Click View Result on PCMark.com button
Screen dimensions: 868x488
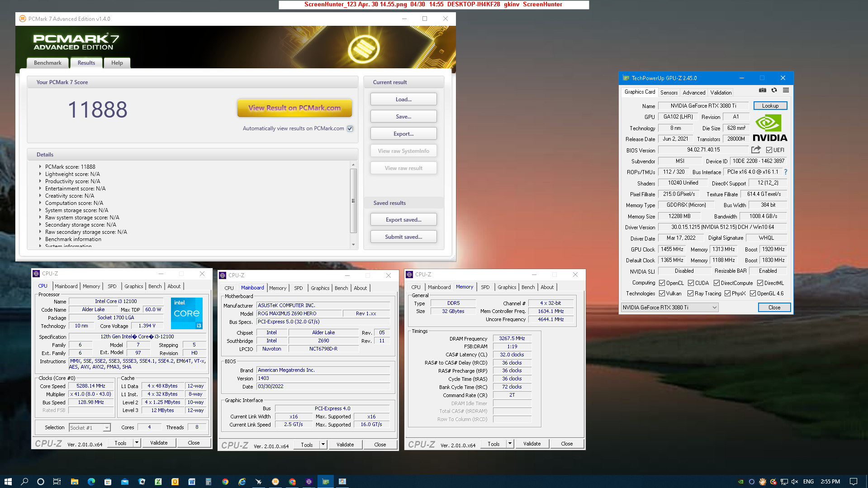tap(294, 108)
